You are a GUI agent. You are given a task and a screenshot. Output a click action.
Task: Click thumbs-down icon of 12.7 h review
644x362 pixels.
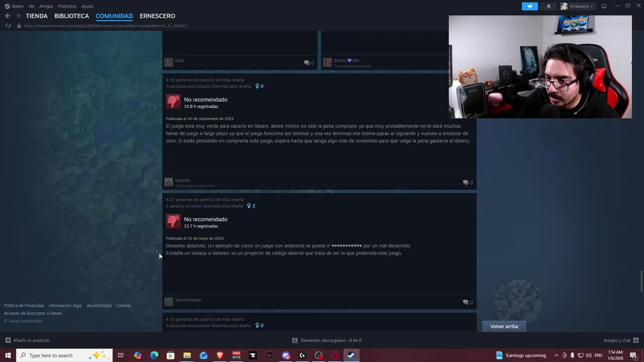coord(173,222)
